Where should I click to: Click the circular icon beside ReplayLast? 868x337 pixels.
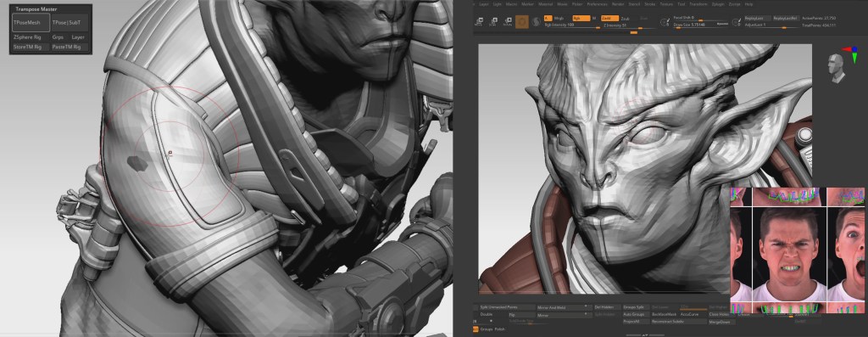737,23
